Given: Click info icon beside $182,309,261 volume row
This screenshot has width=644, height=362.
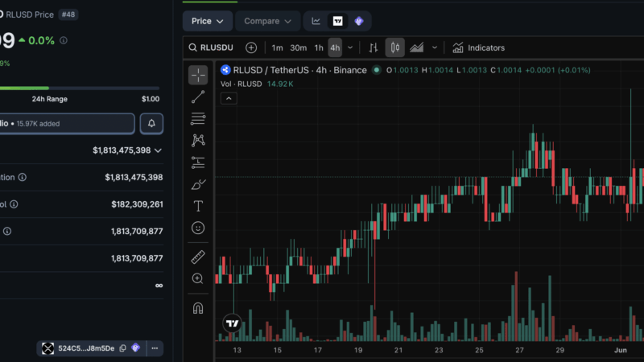Looking at the screenshot, I should pos(14,204).
